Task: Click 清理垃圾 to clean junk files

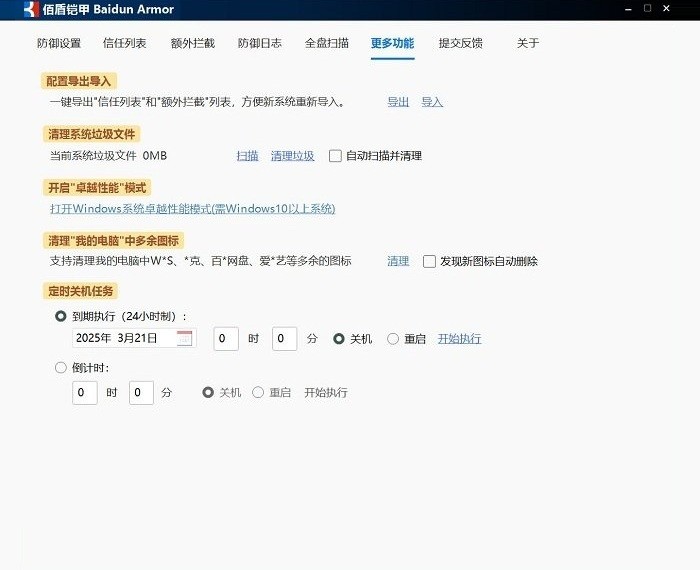Action: click(x=292, y=156)
